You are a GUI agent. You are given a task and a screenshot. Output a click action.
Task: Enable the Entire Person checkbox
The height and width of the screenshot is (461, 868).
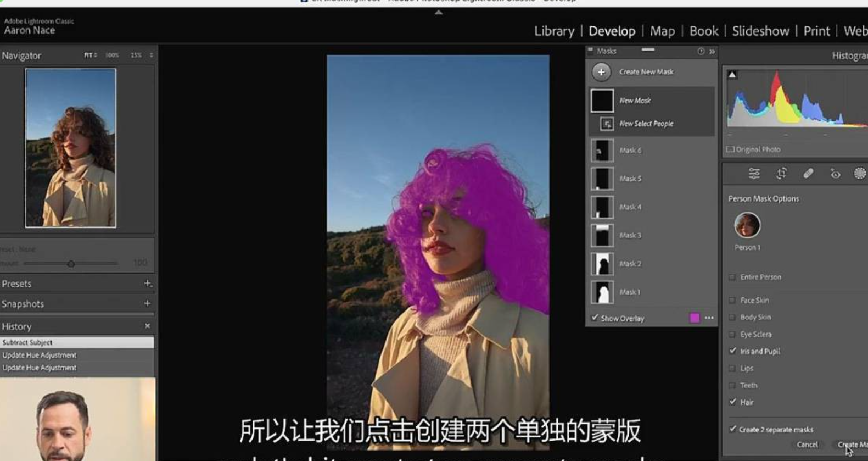coord(732,277)
